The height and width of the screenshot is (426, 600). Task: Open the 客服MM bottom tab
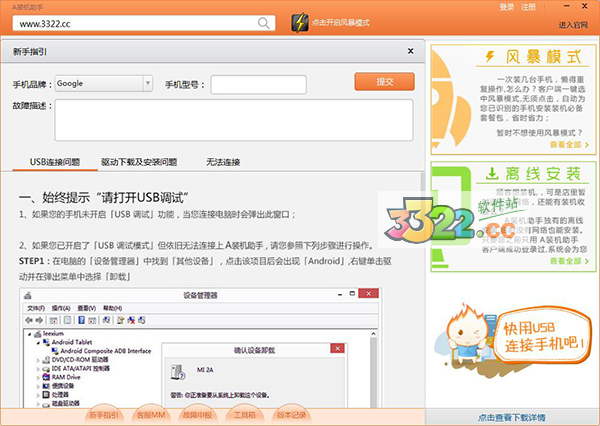pyautogui.click(x=151, y=415)
